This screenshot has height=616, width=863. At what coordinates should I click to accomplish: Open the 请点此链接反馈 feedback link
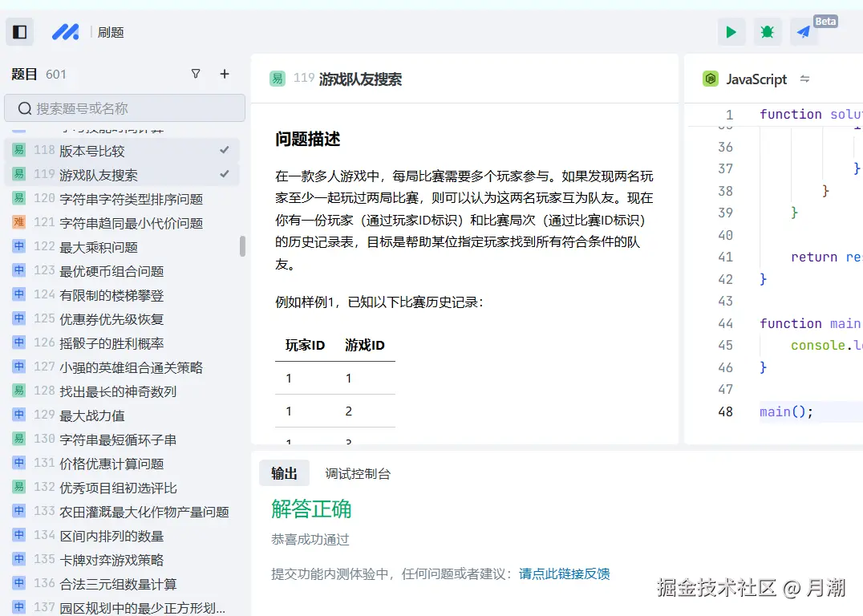click(563, 573)
